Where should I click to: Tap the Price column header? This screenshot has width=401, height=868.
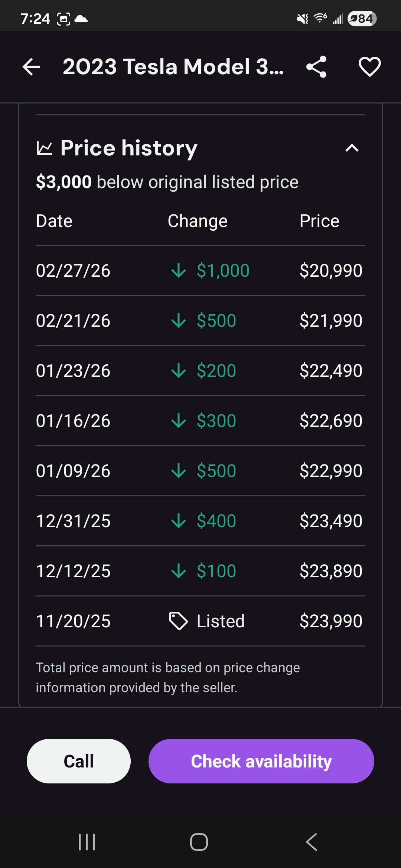click(319, 221)
